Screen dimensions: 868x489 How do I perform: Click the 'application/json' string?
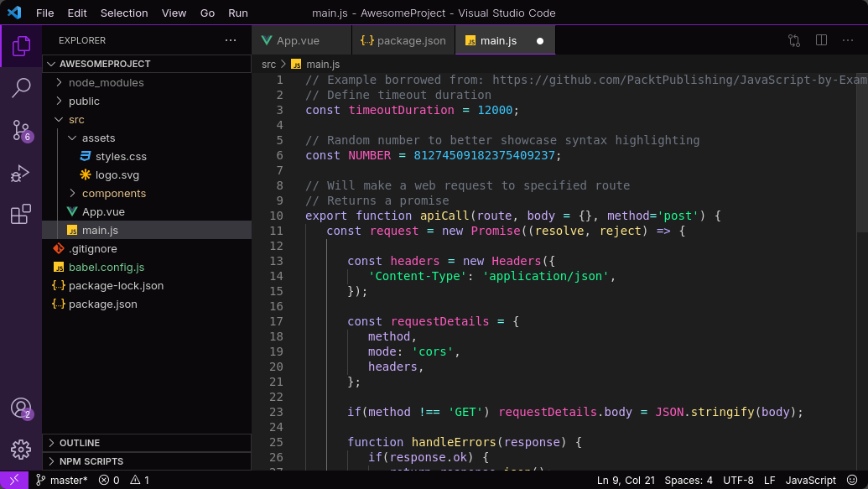point(545,276)
